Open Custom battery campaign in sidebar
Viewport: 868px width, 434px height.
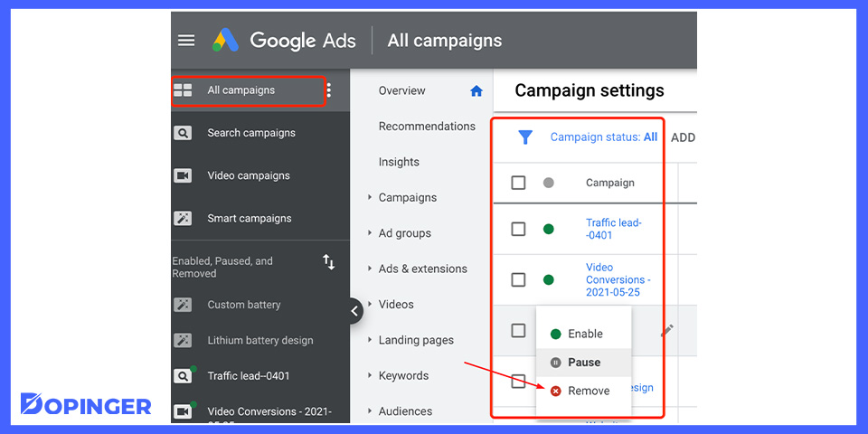coord(243,305)
